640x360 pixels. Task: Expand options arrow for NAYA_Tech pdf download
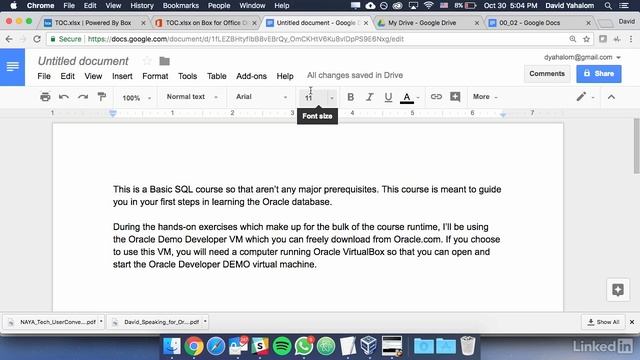point(101,322)
